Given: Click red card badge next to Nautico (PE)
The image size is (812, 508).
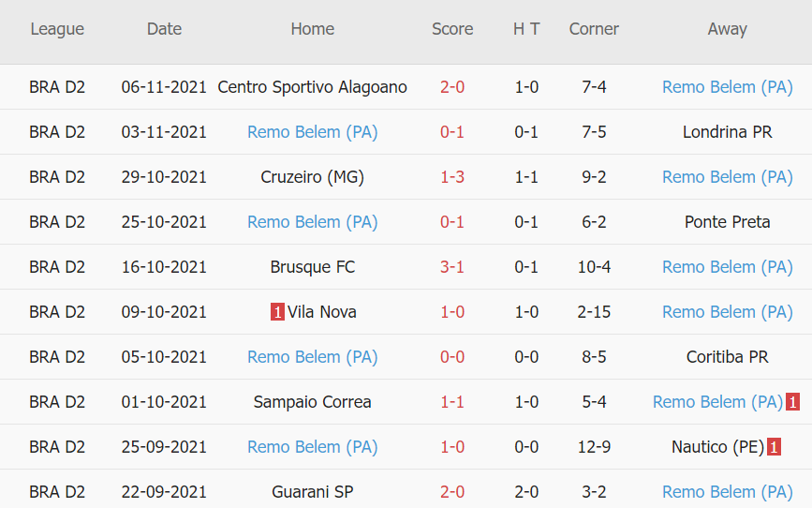Looking at the screenshot, I should [x=774, y=447].
